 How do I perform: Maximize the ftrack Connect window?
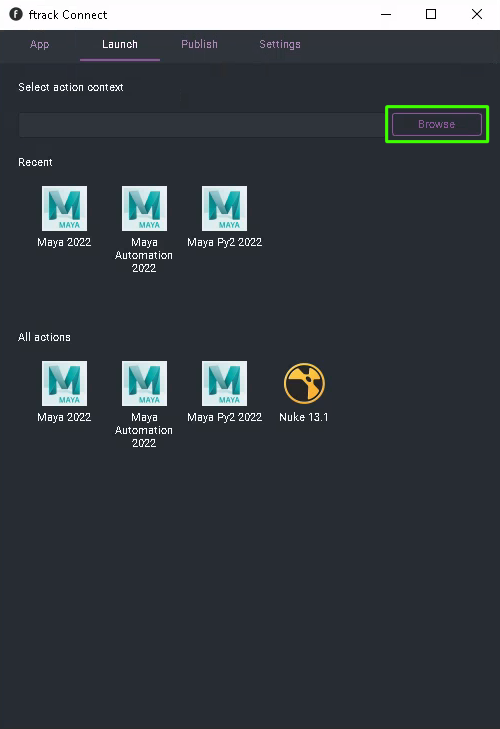[431, 14]
